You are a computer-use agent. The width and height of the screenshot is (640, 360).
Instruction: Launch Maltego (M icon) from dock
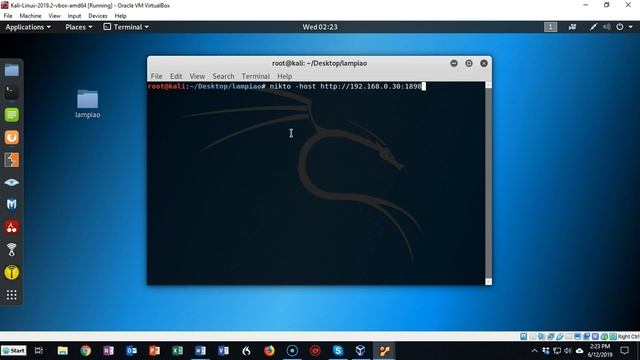11,204
